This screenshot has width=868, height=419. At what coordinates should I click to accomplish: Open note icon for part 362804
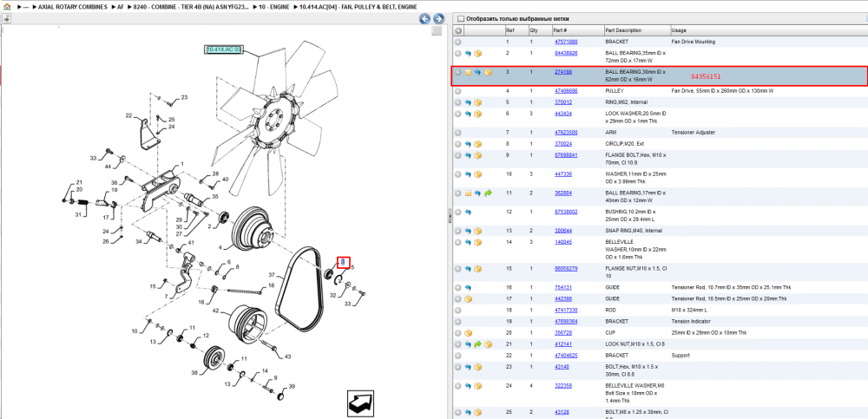468,193
